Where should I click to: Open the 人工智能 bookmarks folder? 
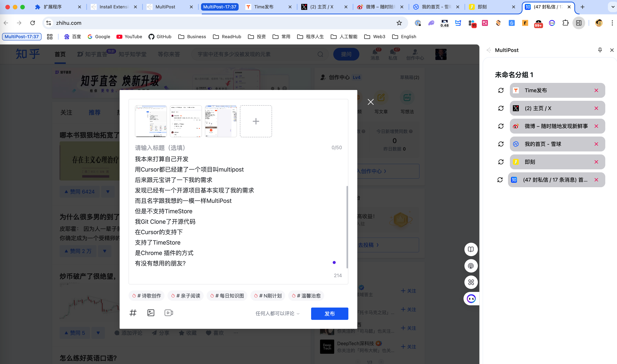[344, 37]
